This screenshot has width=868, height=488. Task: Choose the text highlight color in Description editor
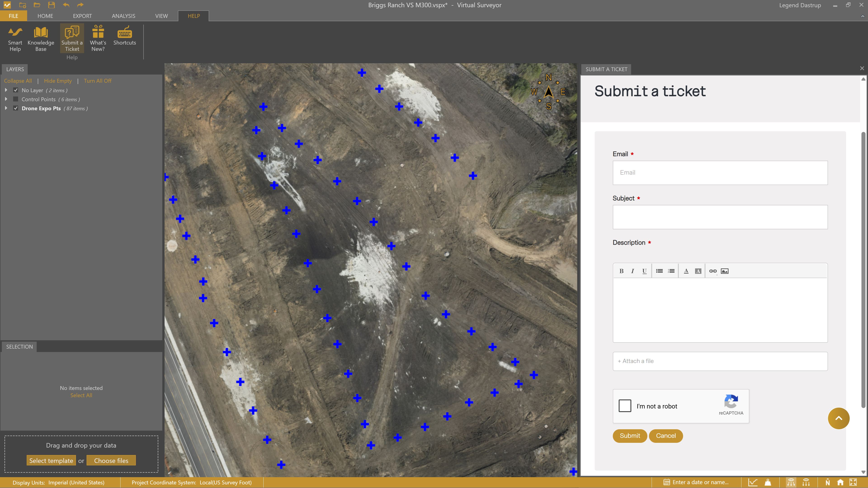tap(698, 271)
